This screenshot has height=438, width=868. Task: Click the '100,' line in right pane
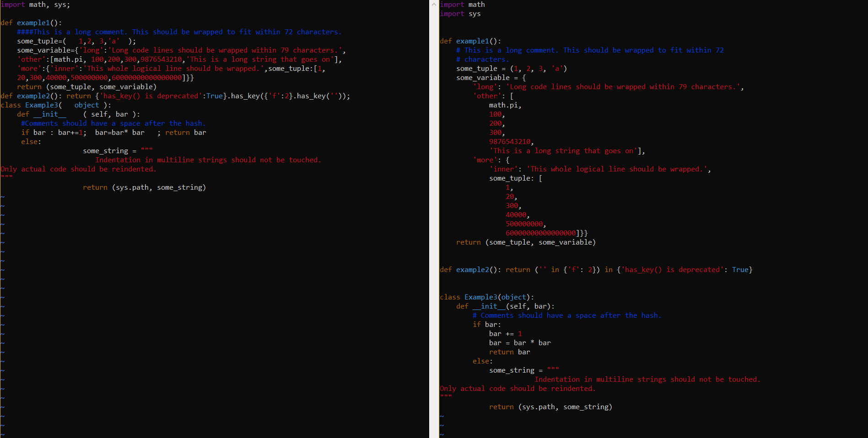497,114
